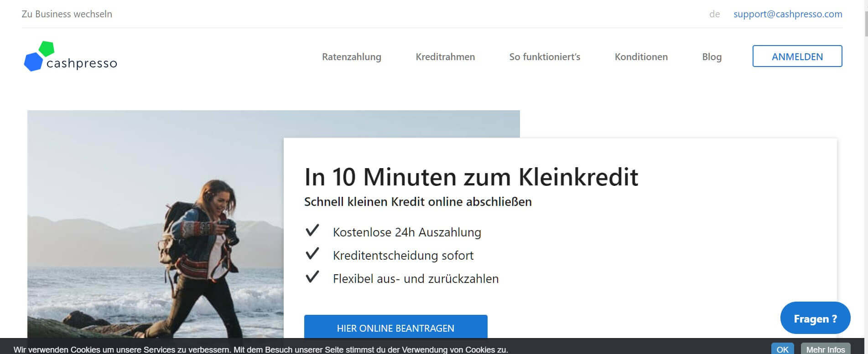Click the cashpresso logo
Image resolution: width=868 pixels, height=354 pixels.
pos(70,56)
